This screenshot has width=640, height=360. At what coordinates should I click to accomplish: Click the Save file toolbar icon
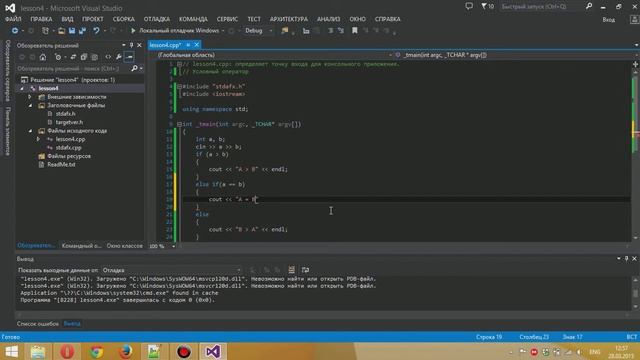point(72,31)
